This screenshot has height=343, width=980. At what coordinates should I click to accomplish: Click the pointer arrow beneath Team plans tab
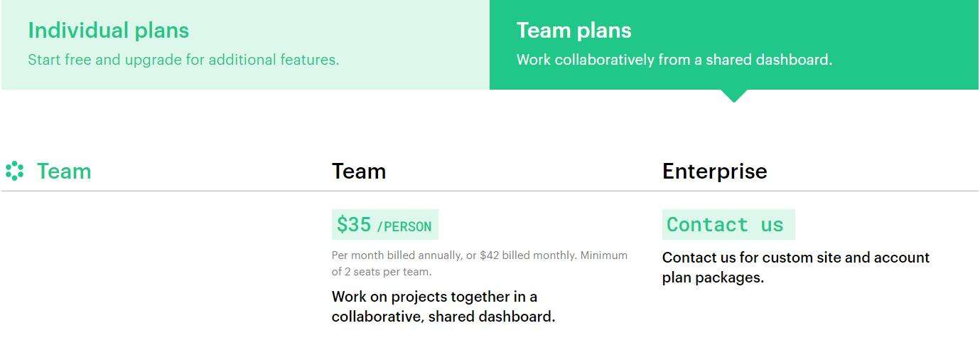734,96
